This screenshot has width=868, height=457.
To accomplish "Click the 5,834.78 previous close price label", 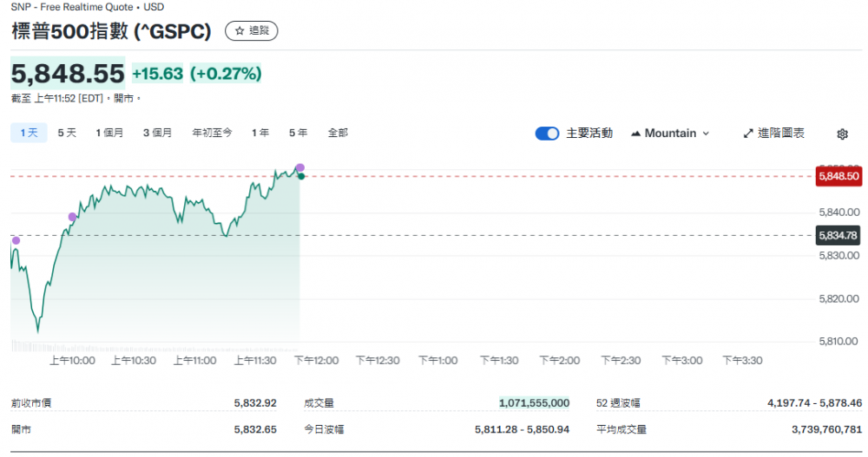I will [x=838, y=235].
